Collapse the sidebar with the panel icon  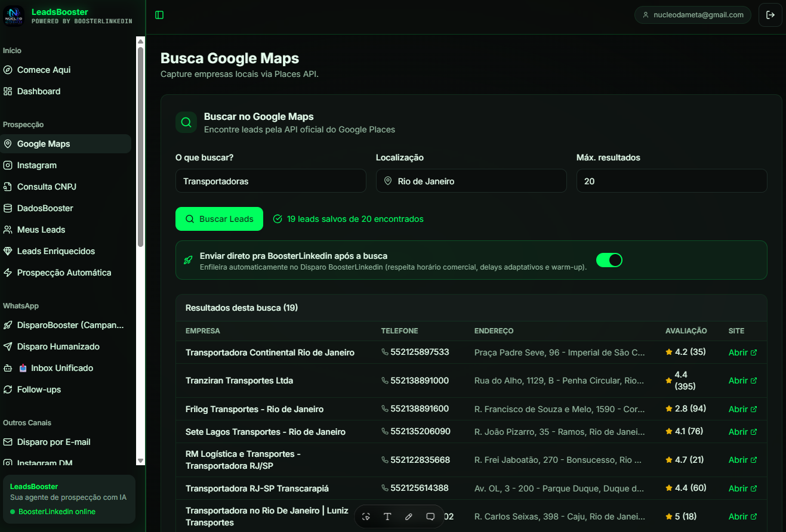point(159,15)
